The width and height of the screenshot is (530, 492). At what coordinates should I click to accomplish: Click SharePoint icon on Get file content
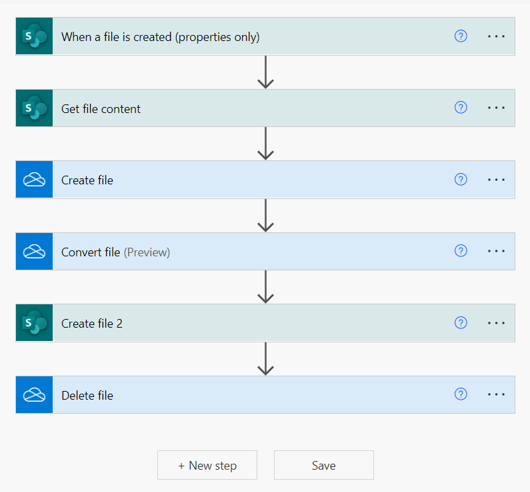34,108
